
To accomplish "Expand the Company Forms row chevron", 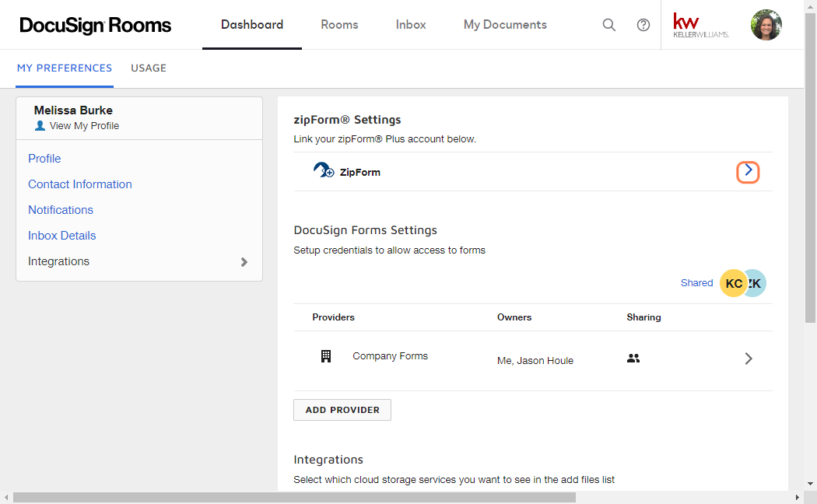I will click(749, 359).
